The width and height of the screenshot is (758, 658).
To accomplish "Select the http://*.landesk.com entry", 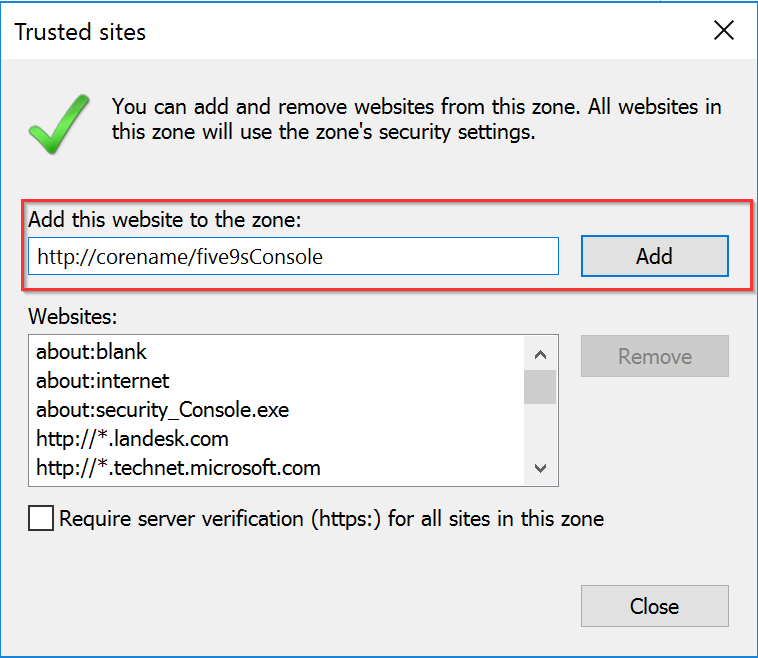I will pyautogui.click(x=132, y=439).
